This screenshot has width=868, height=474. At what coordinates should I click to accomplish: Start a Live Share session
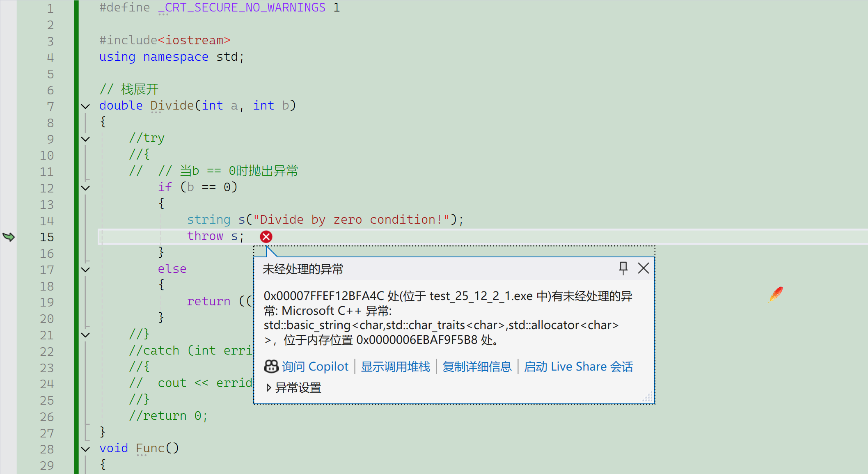click(578, 366)
